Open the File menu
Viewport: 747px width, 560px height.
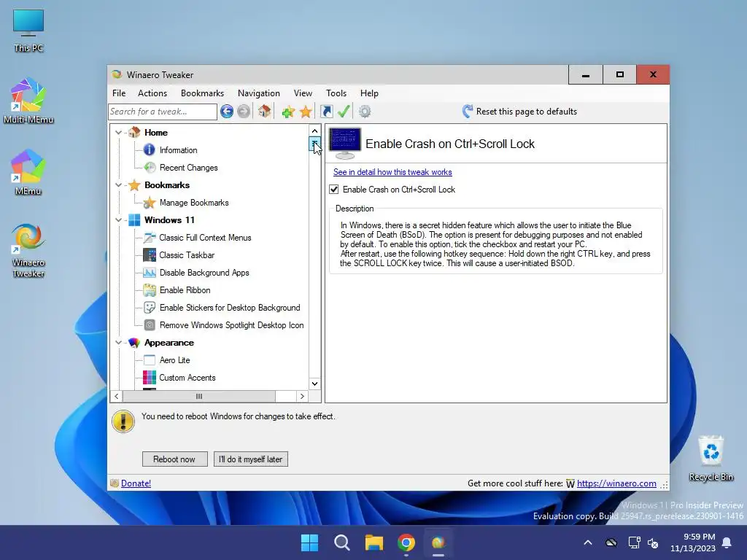[119, 93]
